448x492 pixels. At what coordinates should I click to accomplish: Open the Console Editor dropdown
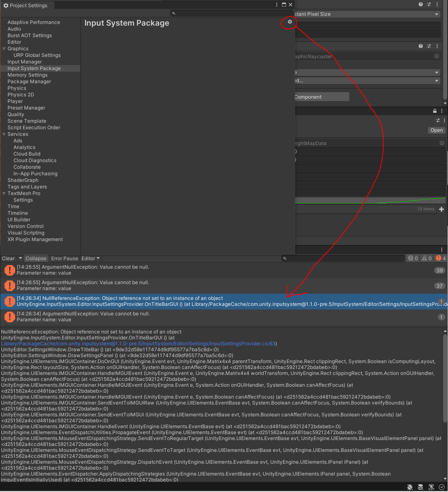pos(90,258)
